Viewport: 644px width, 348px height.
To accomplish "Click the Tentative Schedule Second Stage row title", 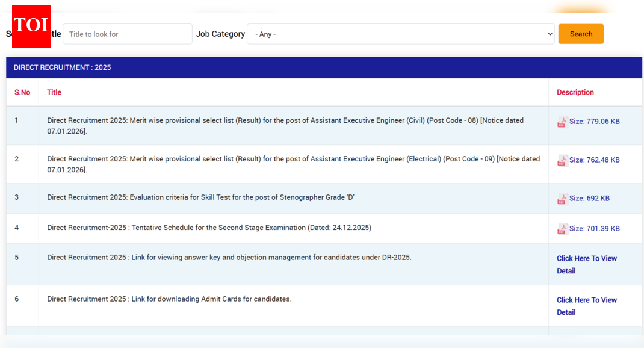I will point(209,228).
